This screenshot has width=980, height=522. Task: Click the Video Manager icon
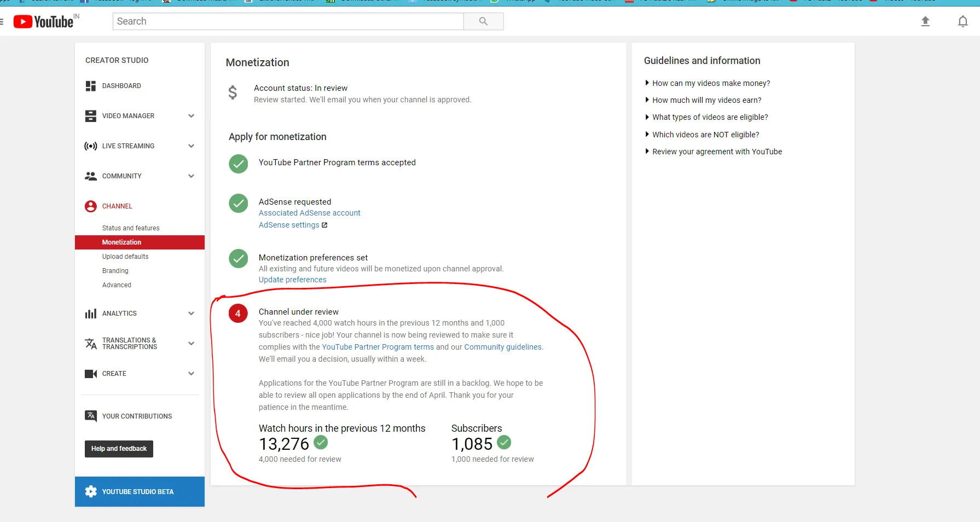(91, 116)
